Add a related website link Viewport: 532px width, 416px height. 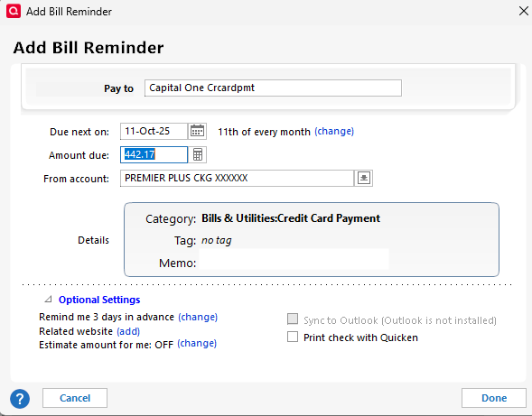[x=128, y=331]
